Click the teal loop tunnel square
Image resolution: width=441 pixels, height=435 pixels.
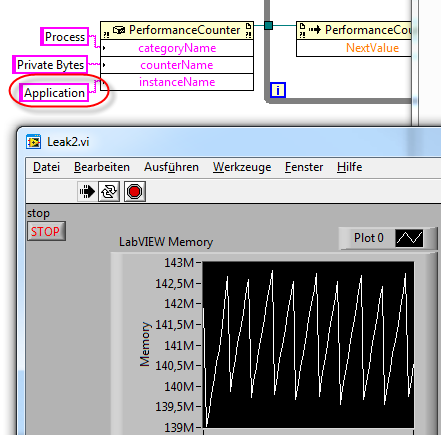[268, 25]
